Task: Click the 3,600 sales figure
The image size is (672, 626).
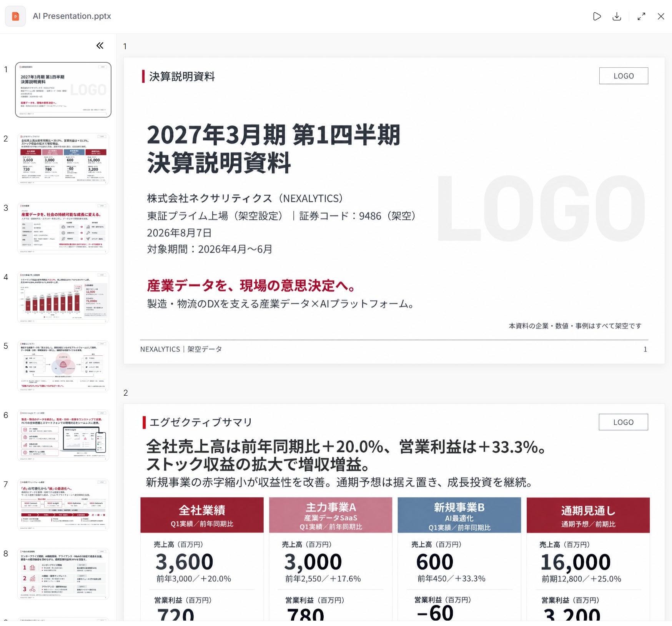Action: point(185,562)
